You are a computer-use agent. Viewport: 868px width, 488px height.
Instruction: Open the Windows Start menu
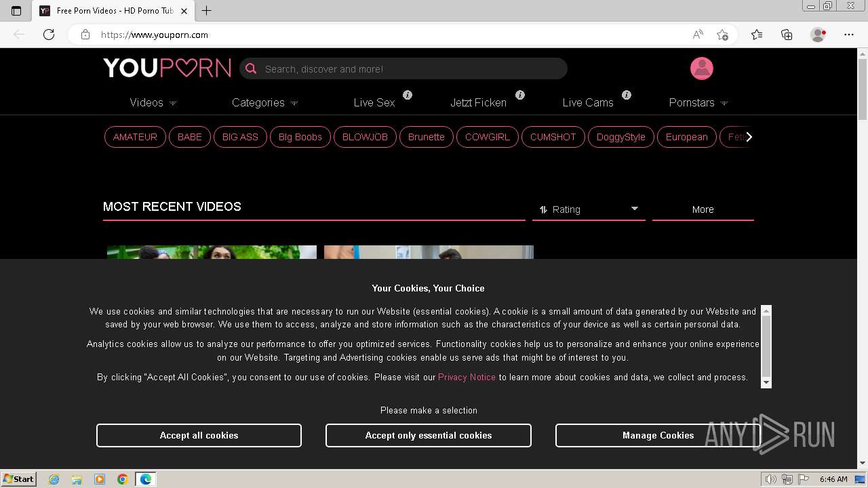click(18, 479)
